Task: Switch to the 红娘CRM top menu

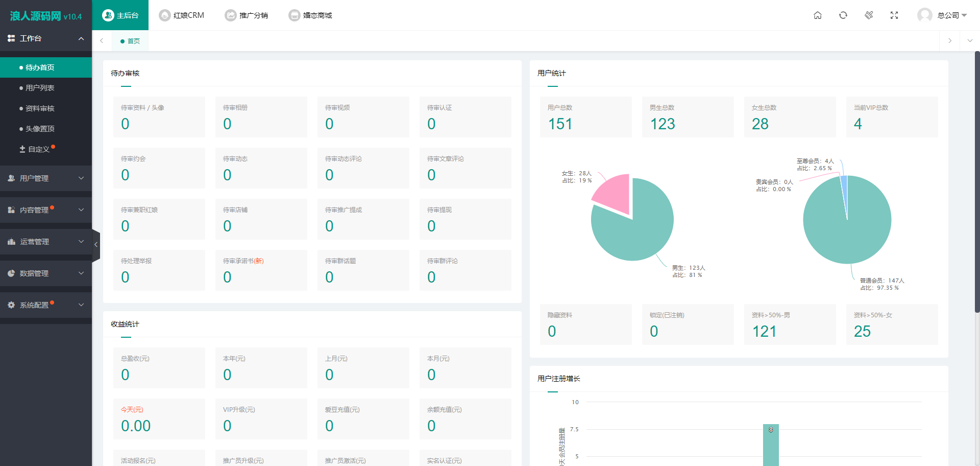Action: [182, 15]
